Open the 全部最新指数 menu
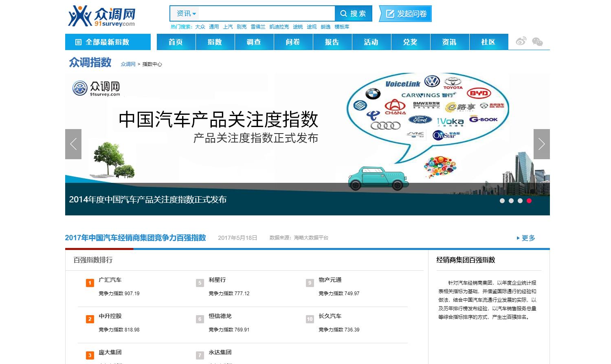This screenshot has width=611, height=364. [x=108, y=42]
